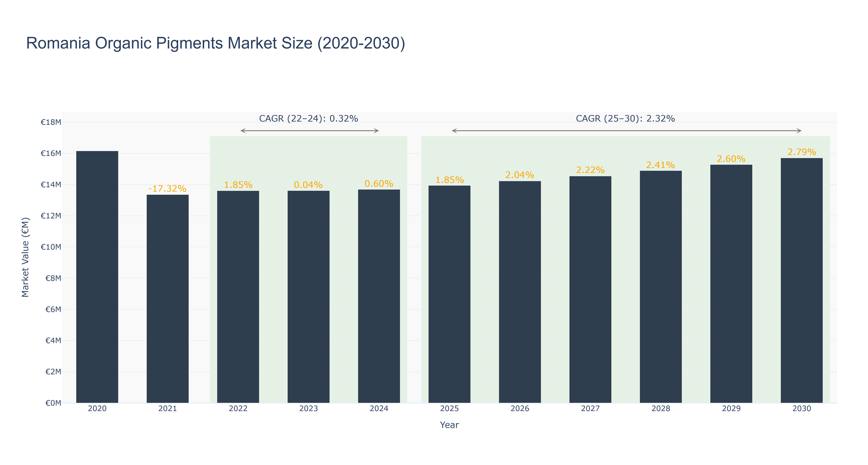
Task: Click the 2026 x-axis year label
Action: click(x=520, y=409)
